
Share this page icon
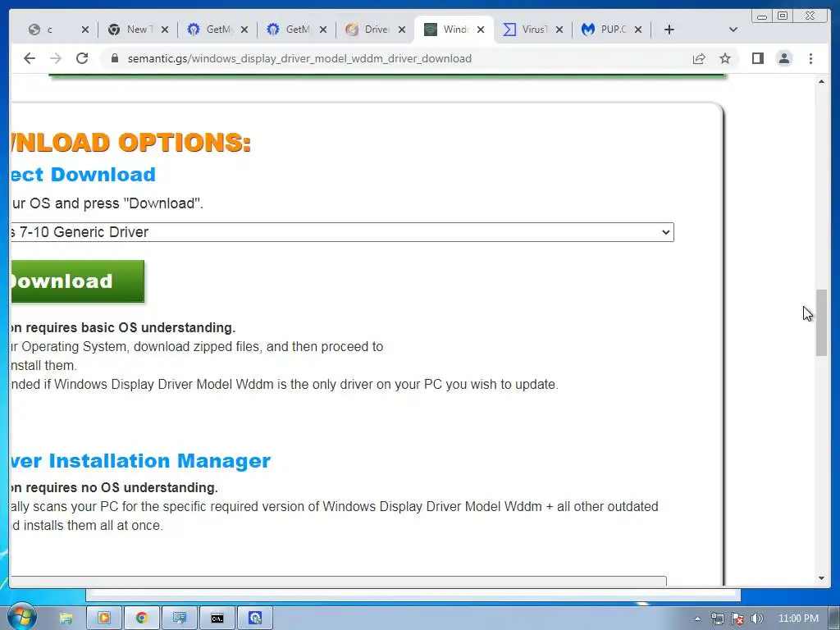click(x=699, y=58)
